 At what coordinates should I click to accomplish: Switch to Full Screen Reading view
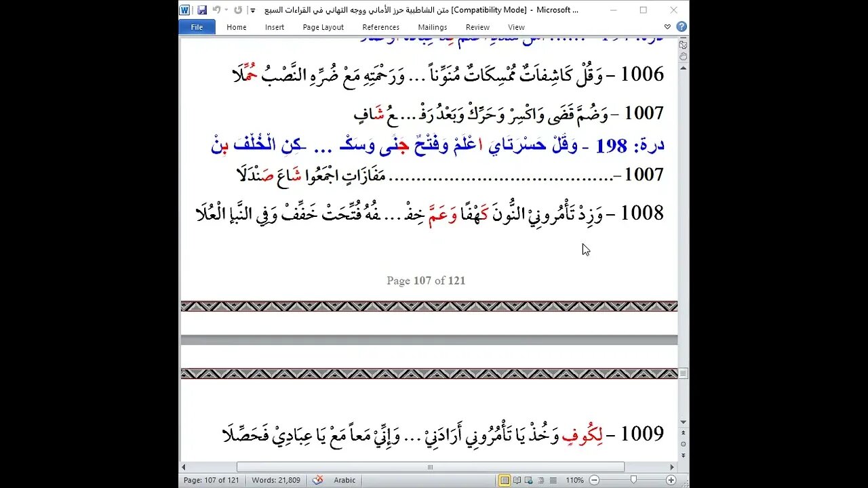coord(517,480)
